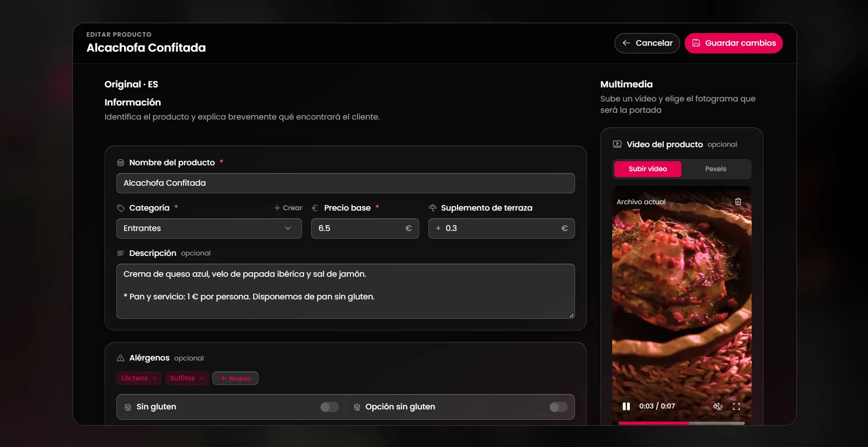
Task: Seek along the video progress bar
Action: 681,423
